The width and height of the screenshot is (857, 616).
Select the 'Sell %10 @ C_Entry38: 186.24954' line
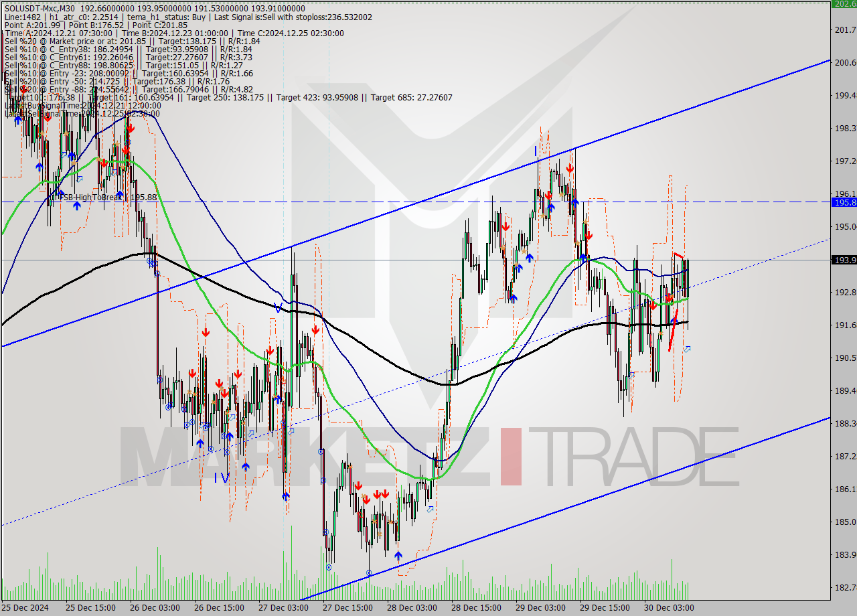[x=128, y=49]
